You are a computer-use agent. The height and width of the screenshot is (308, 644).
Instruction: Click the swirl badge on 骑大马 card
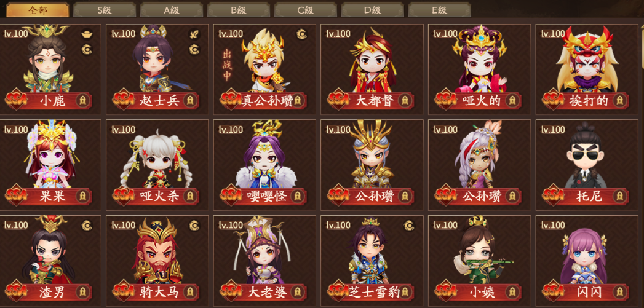pyautogui.click(x=194, y=225)
